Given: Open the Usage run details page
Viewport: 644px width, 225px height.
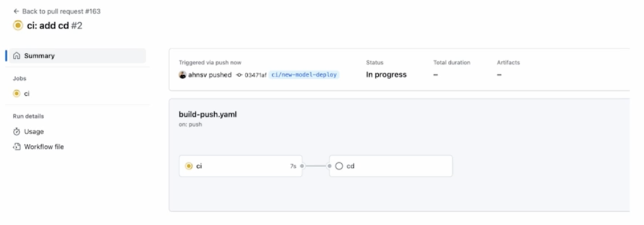Looking at the screenshot, I should click(x=29, y=132).
